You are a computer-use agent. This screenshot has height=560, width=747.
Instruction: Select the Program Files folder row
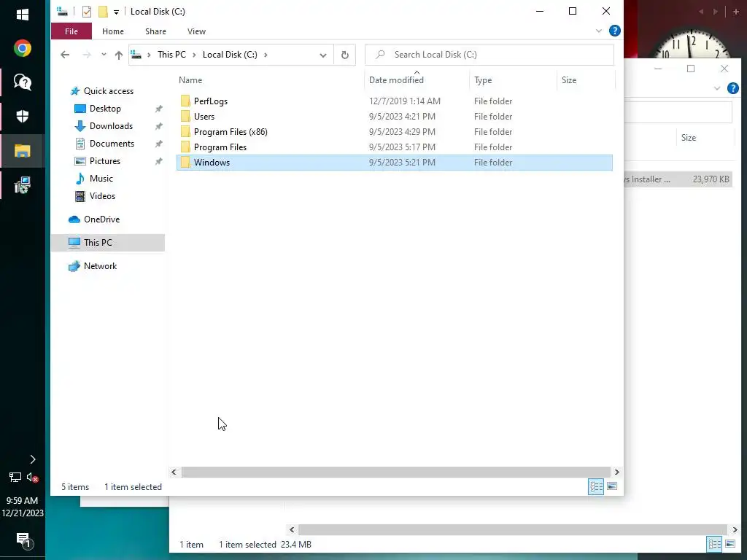[395, 147]
